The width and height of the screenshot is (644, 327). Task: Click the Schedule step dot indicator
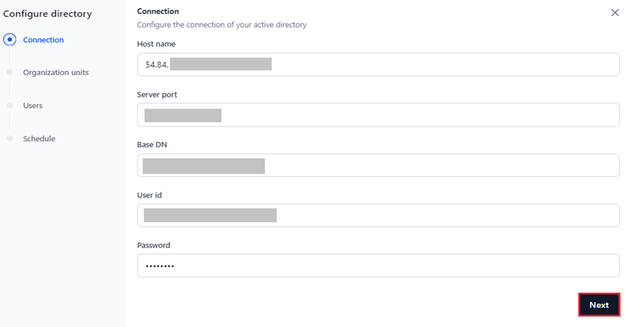pyautogui.click(x=10, y=138)
